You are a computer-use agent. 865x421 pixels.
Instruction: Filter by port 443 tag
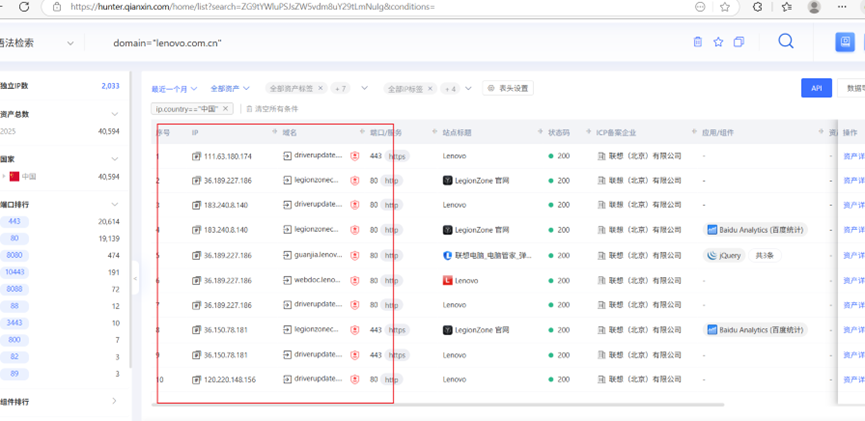[x=14, y=221]
